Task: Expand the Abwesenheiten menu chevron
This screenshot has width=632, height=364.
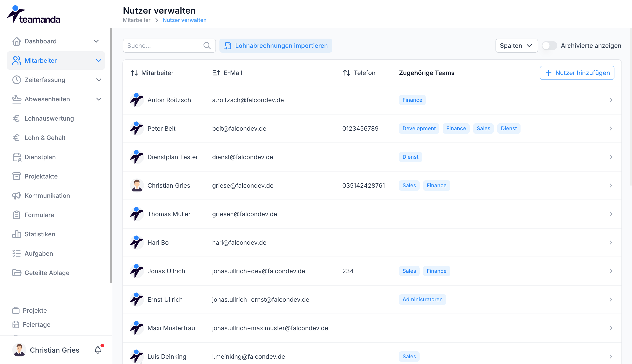Action: tap(99, 99)
